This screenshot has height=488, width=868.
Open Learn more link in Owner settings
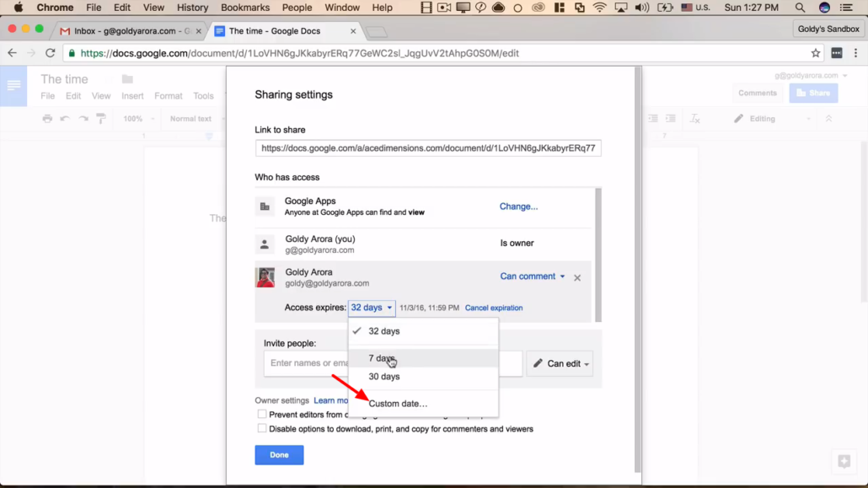point(330,400)
